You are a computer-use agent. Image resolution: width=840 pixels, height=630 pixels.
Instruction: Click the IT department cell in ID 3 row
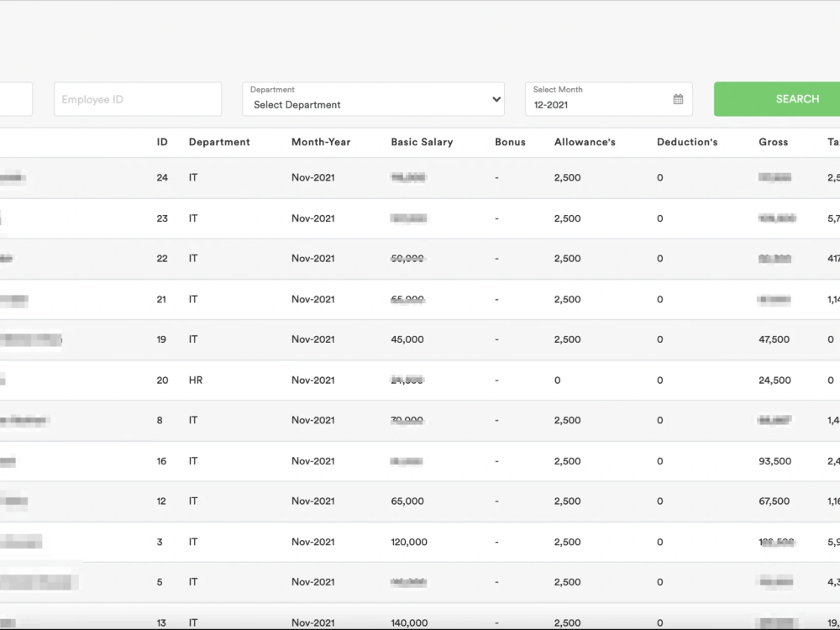[x=193, y=542]
